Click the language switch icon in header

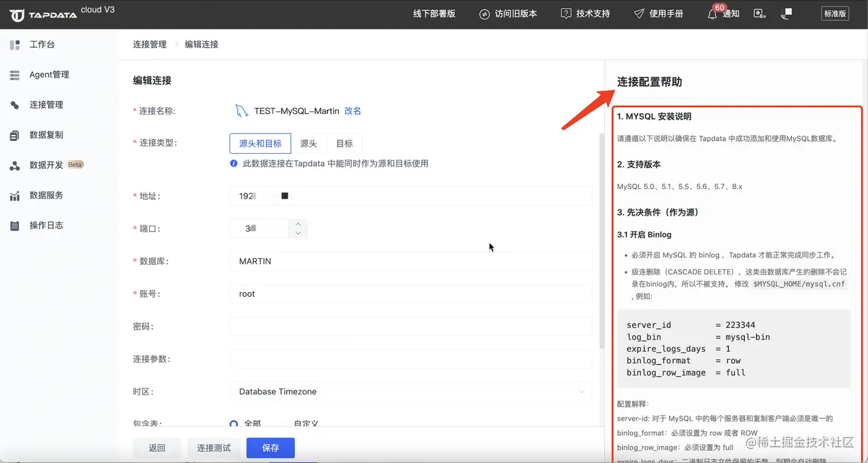[759, 14]
